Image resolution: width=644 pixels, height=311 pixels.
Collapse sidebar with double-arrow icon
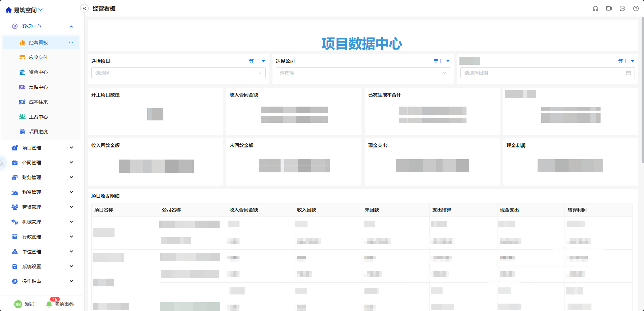[84, 9]
